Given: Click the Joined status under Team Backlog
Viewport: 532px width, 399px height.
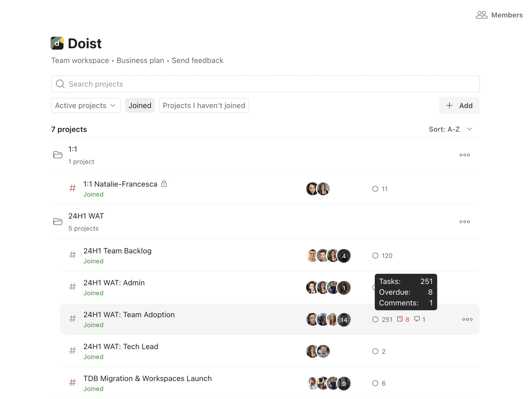Looking at the screenshot, I should [x=93, y=261].
